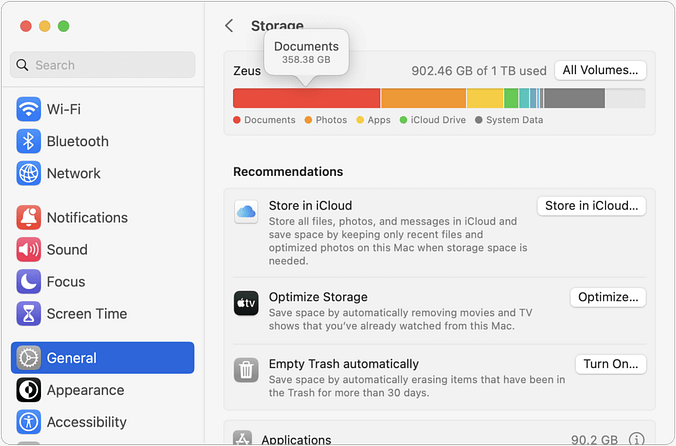Click orange Photos segment in storage bar

[x=423, y=98]
